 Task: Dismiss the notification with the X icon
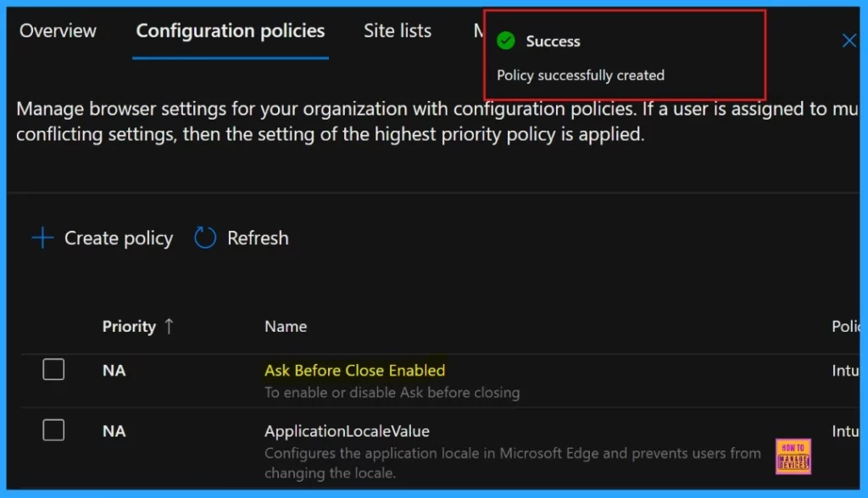[849, 41]
